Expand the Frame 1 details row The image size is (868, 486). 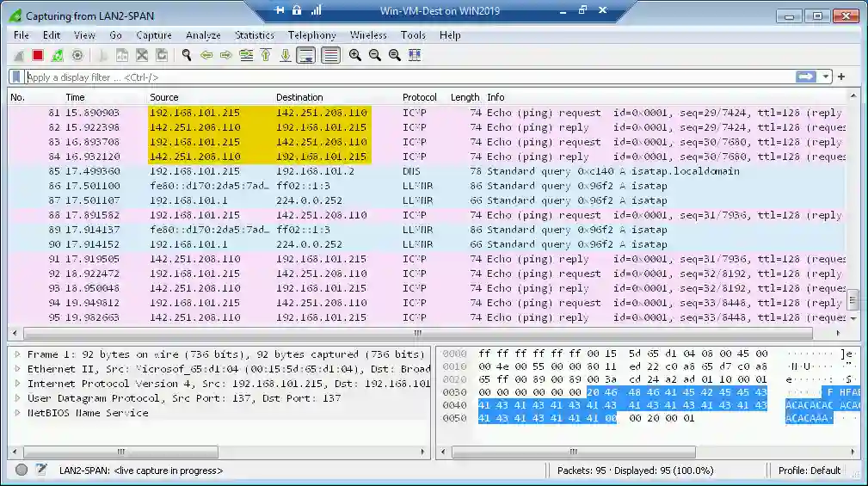[x=18, y=354]
